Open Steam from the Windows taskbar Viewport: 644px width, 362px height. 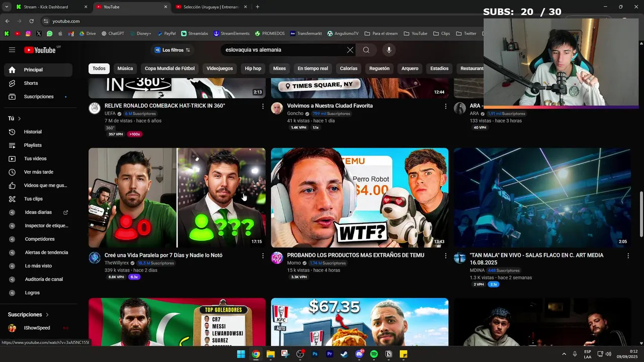(344, 354)
